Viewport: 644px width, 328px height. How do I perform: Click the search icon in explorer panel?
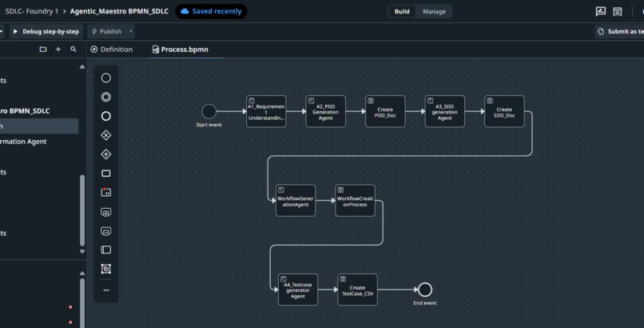74,50
